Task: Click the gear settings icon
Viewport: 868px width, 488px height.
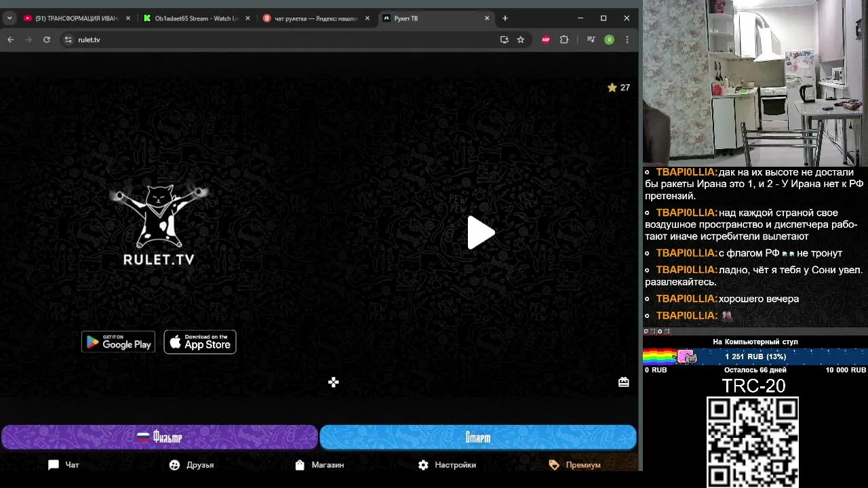Action: pos(423,465)
